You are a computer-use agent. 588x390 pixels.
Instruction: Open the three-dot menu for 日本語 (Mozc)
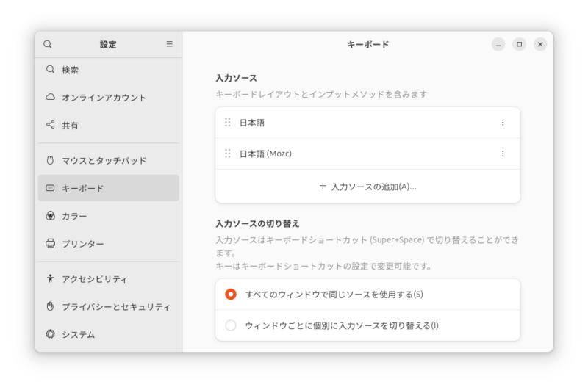point(503,154)
